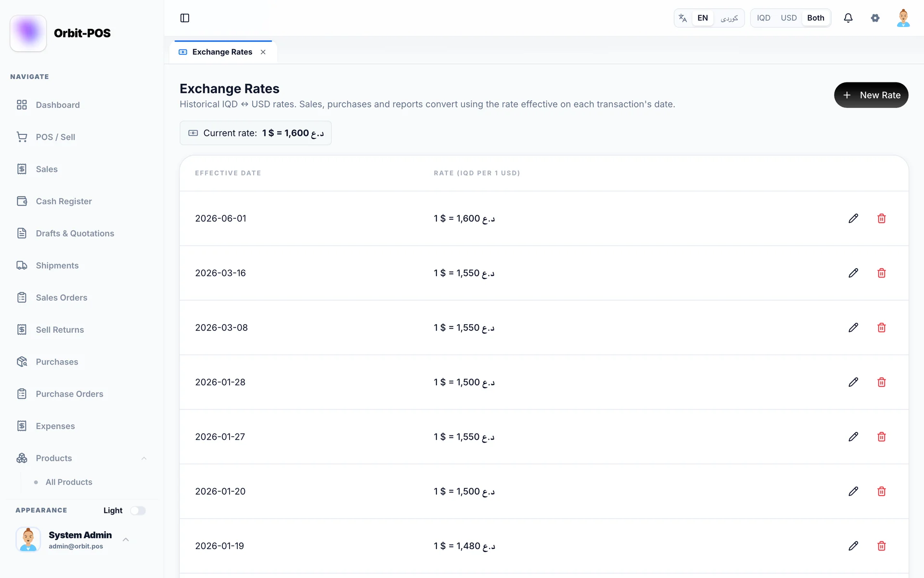924x578 pixels.
Task: Open the notifications bell
Action: tap(848, 18)
